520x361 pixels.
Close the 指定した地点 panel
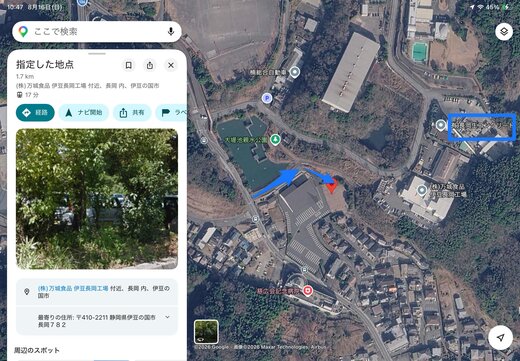(171, 65)
